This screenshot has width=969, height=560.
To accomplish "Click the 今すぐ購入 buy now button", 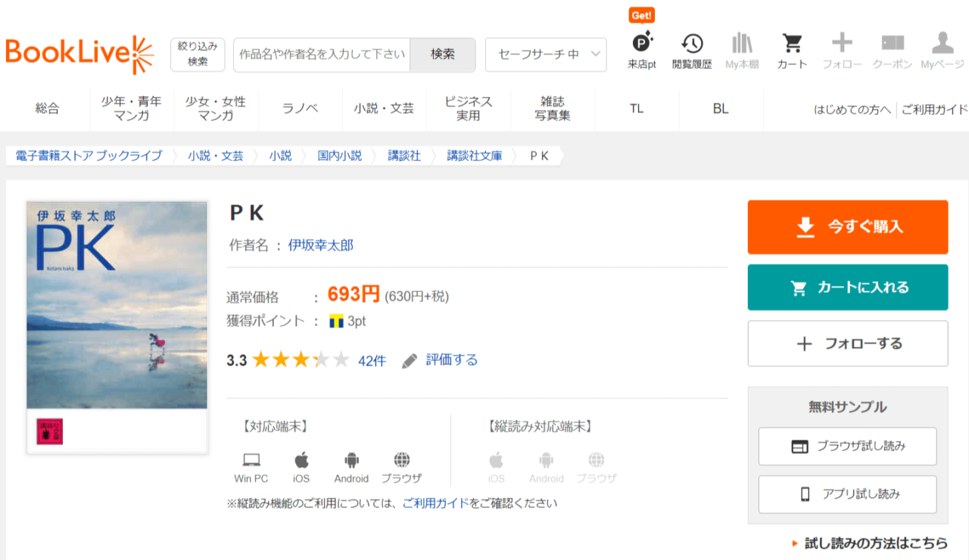I will point(848,227).
